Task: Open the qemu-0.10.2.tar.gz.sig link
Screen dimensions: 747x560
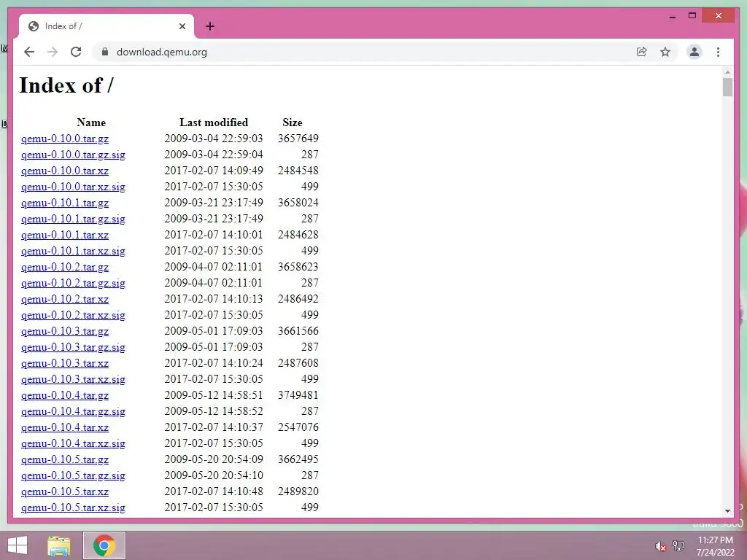Action: pyautogui.click(x=73, y=283)
